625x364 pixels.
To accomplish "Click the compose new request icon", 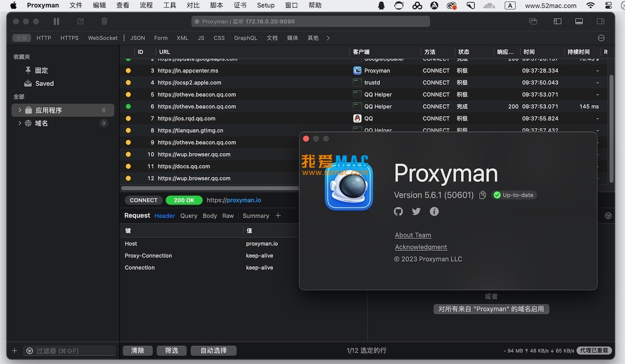I will pyautogui.click(x=80, y=21).
